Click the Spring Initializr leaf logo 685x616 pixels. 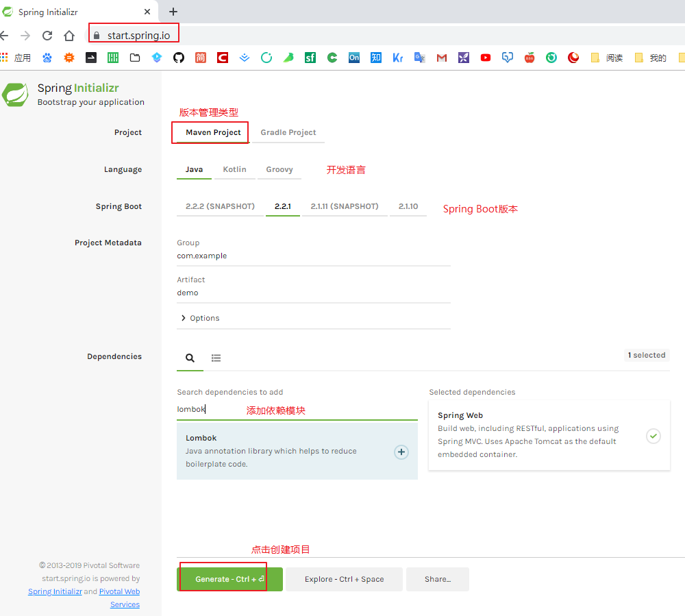[15, 95]
